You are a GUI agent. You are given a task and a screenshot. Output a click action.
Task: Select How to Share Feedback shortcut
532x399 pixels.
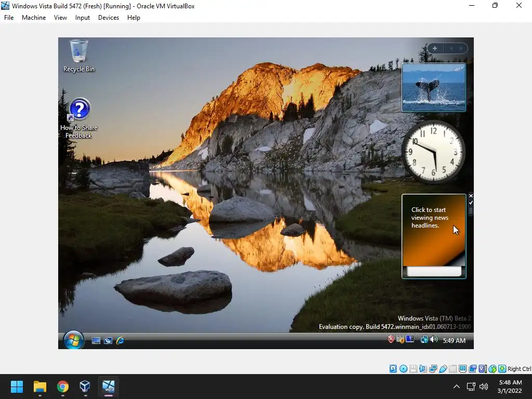coord(79,118)
